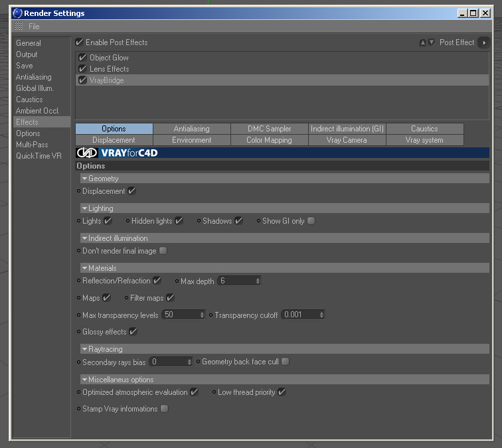This screenshot has height=448, width=502.
Task: Open the File menu
Action: click(x=34, y=27)
